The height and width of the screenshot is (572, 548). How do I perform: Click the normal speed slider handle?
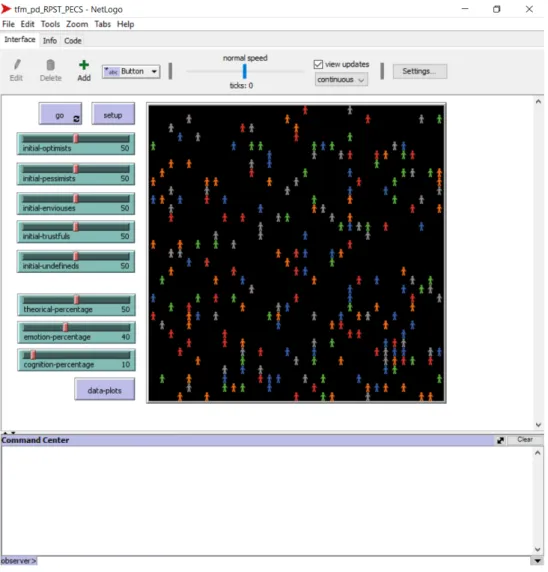click(x=244, y=72)
